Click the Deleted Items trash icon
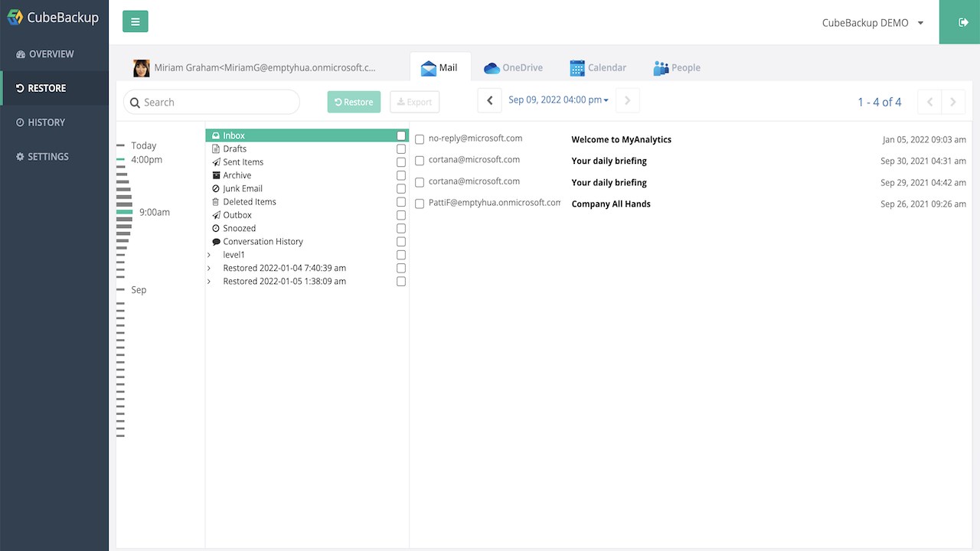The width and height of the screenshot is (980, 551). point(216,202)
